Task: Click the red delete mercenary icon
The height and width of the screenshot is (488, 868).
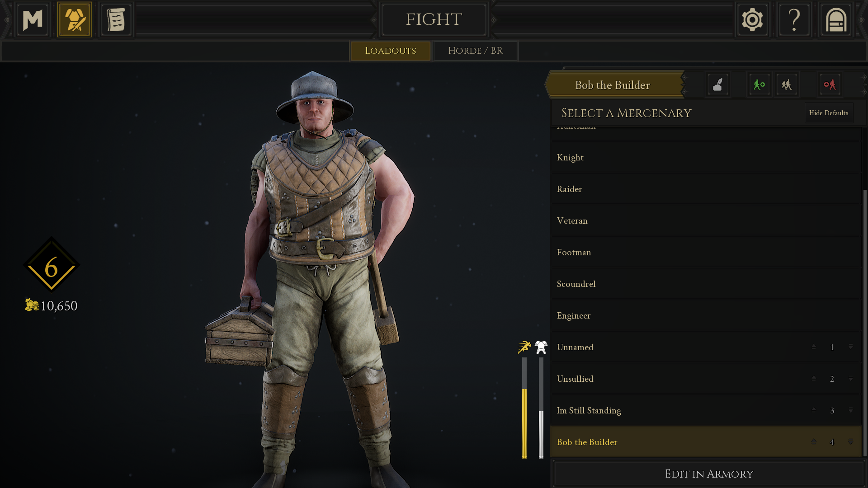Action: [x=830, y=84]
